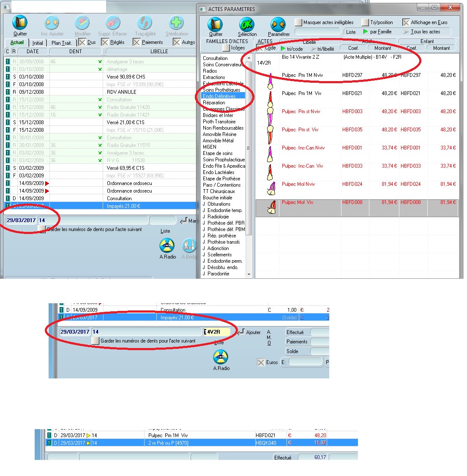Open the Traçabilité tool

[x=145, y=23]
